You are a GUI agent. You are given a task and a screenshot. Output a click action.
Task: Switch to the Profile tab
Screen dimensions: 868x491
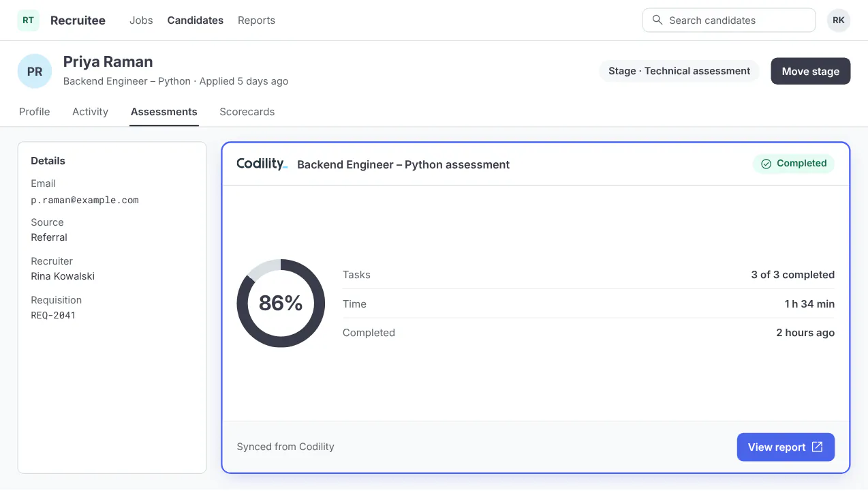[x=35, y=112]
